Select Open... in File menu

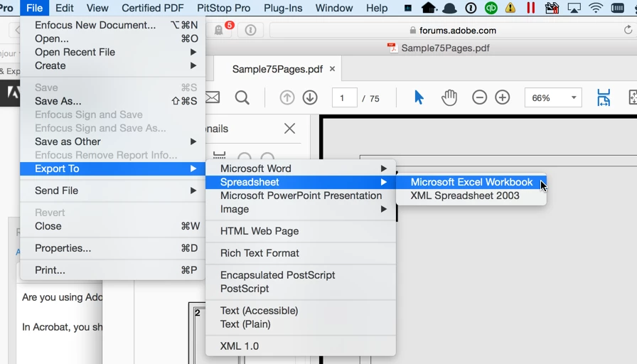point(112,38)
